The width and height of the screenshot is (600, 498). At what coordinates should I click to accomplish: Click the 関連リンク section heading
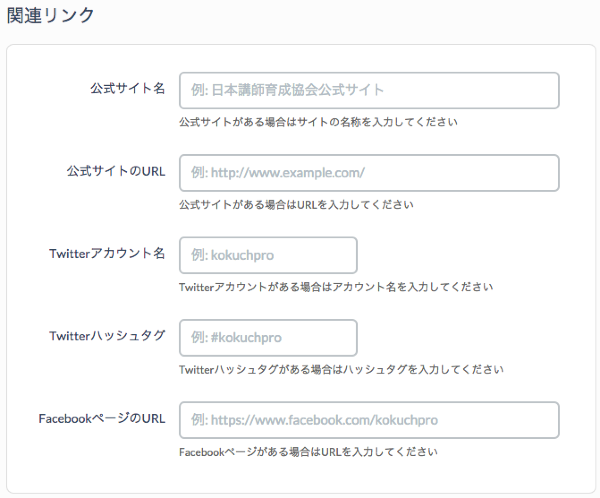[x=50, y=15]
